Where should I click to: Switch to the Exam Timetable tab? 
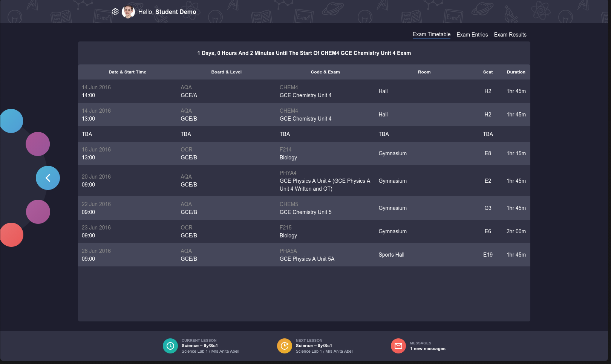(x=432, y=34)
